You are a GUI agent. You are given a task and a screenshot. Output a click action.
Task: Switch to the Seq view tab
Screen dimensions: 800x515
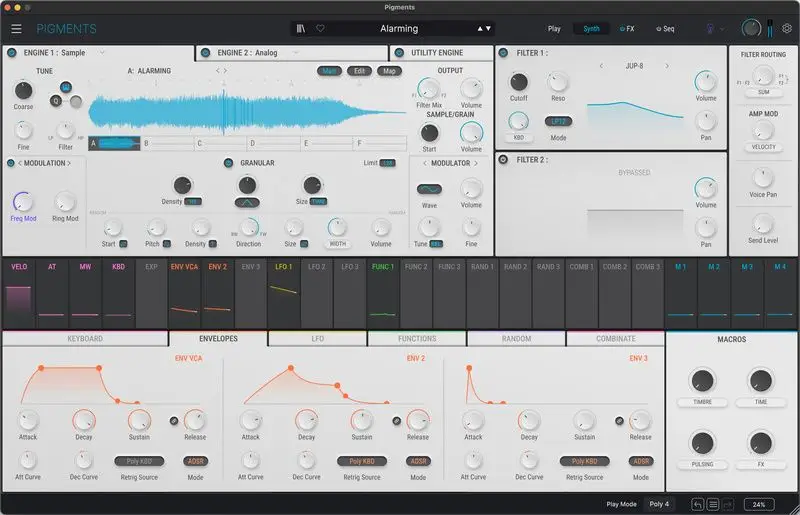[x=665, y=29]
